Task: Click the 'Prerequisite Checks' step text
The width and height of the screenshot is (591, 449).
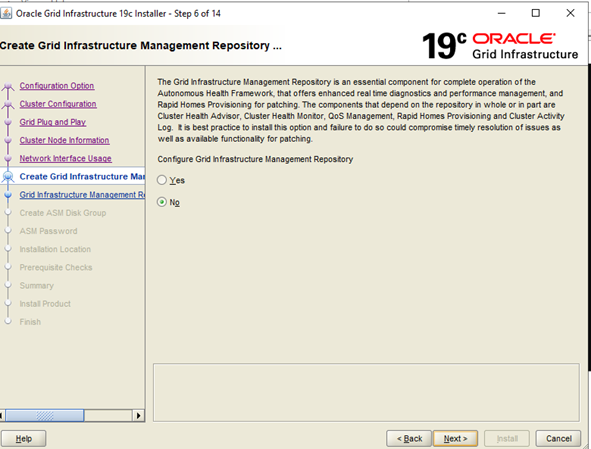Action: [x=56, y=267]
